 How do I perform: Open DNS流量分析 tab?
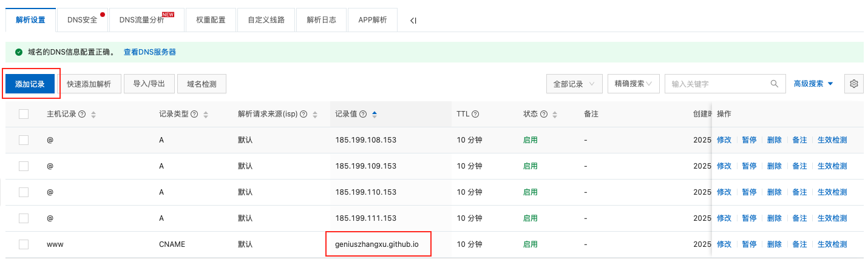click(146, 20)
